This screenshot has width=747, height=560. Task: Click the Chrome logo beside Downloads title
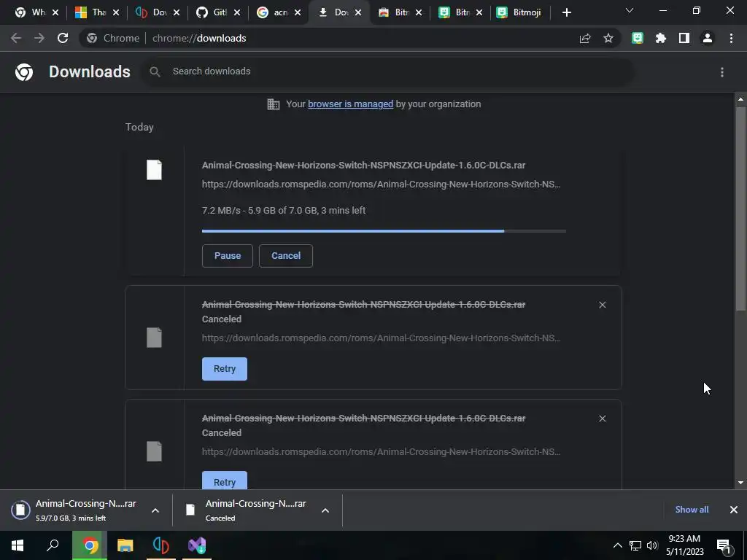click(24, 72)
